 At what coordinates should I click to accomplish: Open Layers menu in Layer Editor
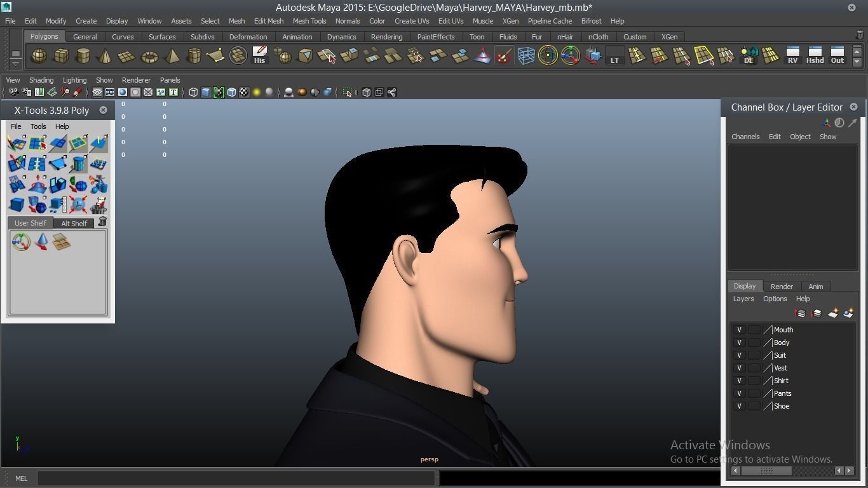743,299
